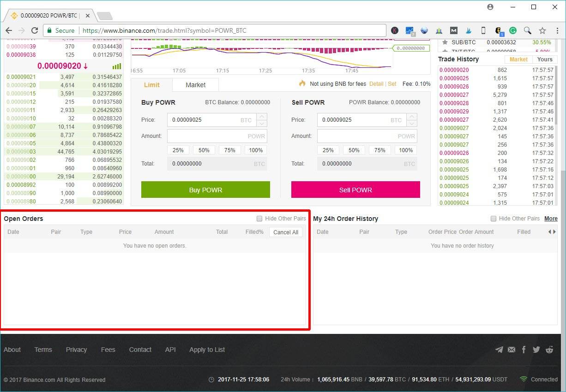Go back with the browser back arrow
566x392 pixels.
pos(9,30)
